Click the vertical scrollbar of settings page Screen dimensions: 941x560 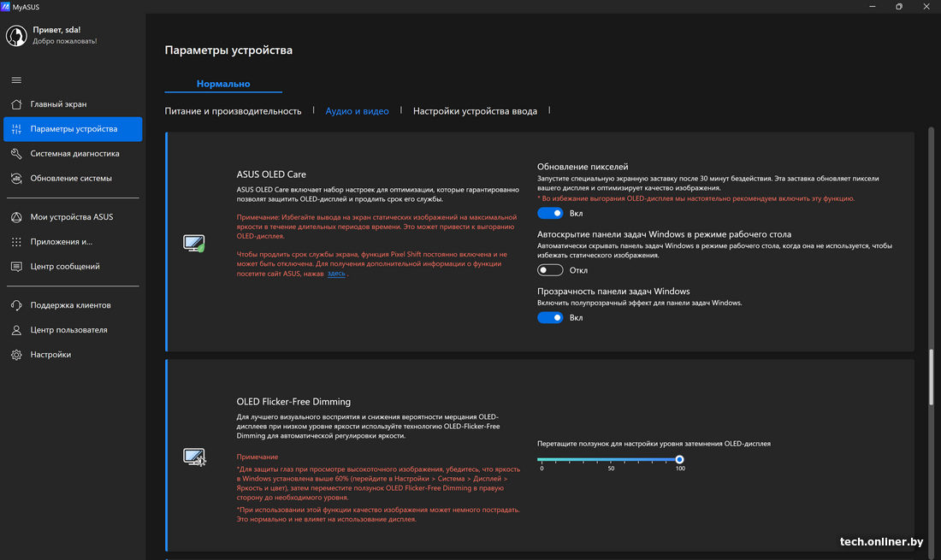tap(931, 378)
